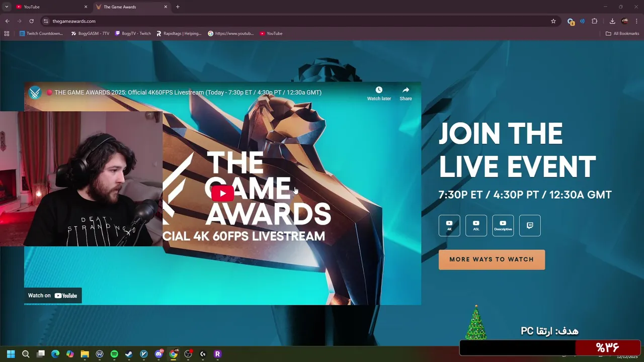Viewport: 644px width, 362px height.
Task: Open the ASL YouTube stream icon
Action: [476, 226]
